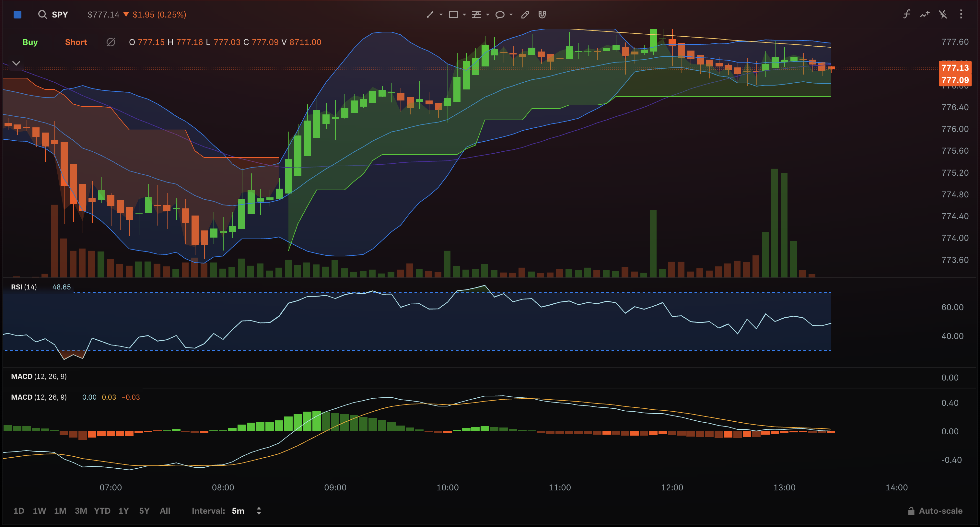Select the speech bubble annotation tool
Image resolution: width=980 pixels, height=527 pixels.
500,15
